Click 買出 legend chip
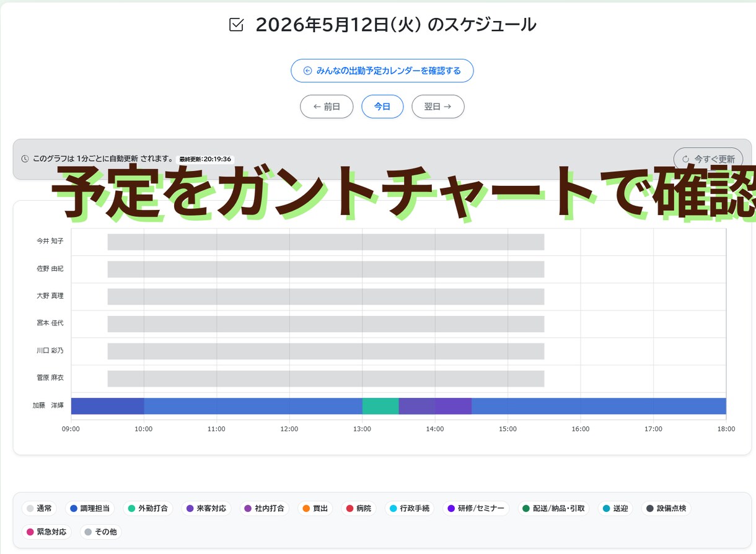 coord(315,509)
